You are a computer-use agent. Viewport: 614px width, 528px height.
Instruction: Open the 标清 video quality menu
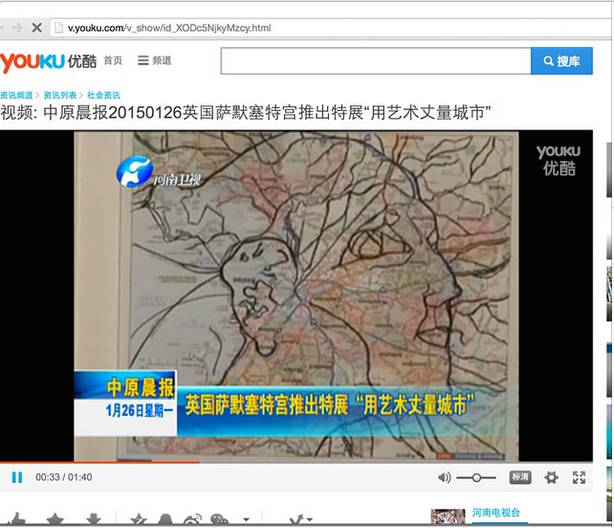521,477
